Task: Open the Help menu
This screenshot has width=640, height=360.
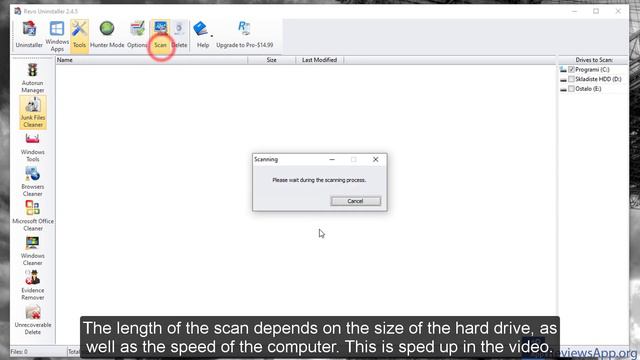Action: (203, 36)
